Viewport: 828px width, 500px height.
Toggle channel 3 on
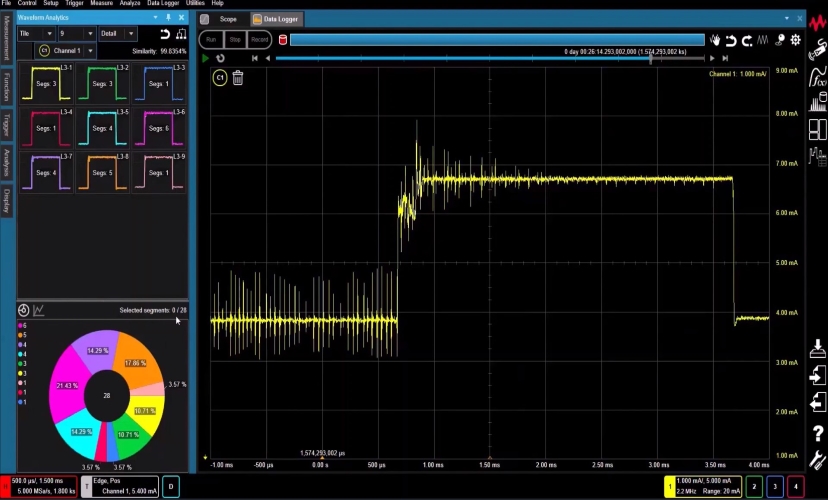(774, 486)
